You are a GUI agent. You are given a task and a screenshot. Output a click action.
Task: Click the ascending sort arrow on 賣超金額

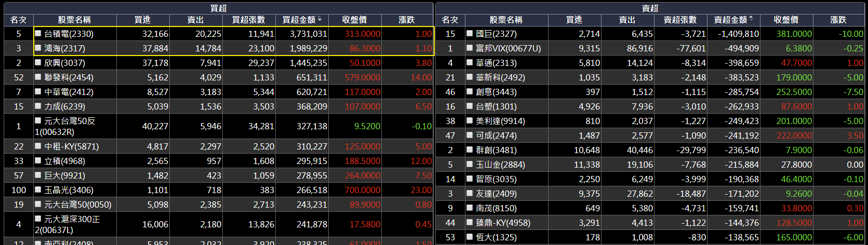pos(751,18)
